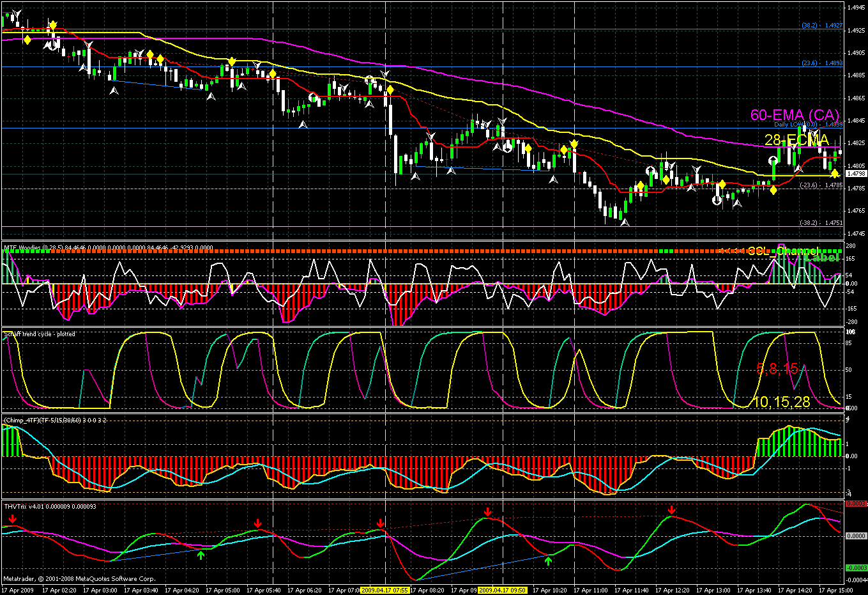The width and height of the screenshot is (868, 595).
Task: Select the SSL_Channel label in the Woodies panel
Action: point(782,251)
